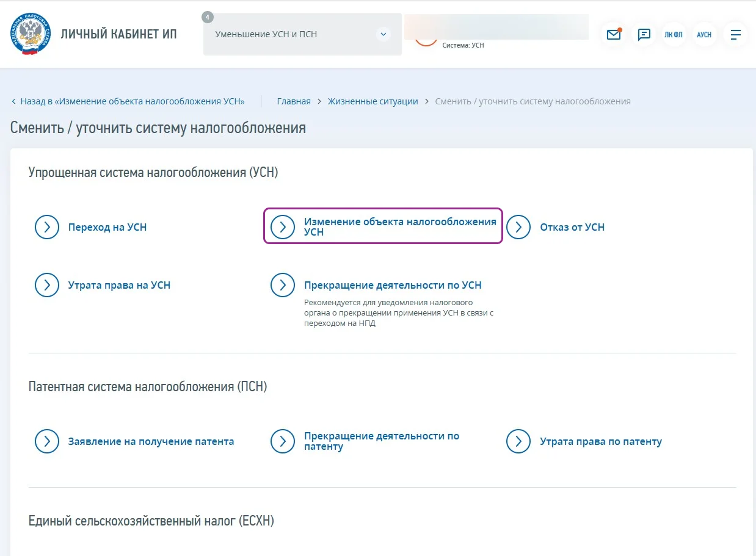Screen dimensions: 756x556
Task: Switch to the ЛК ФЛ cabinet
Action: [674, 35]
